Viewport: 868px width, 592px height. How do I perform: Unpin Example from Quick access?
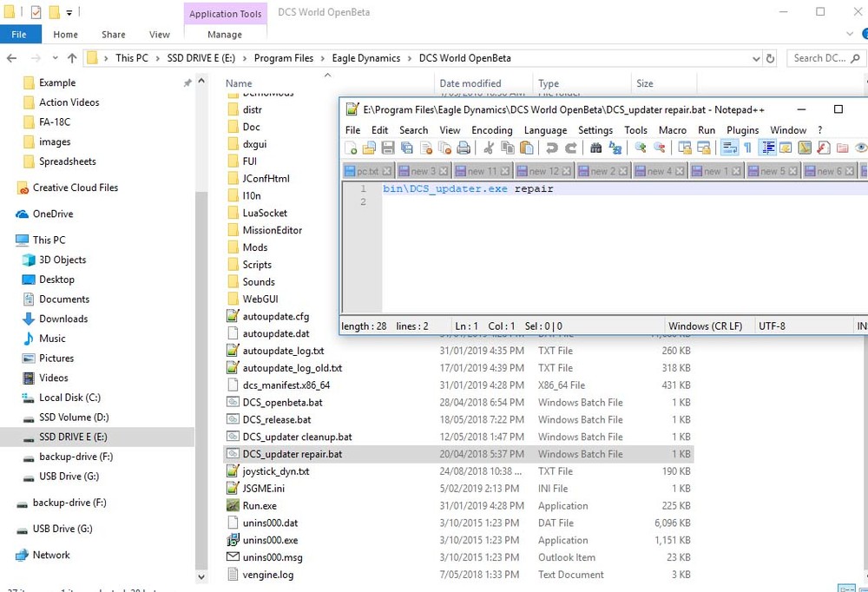(186, 82)
